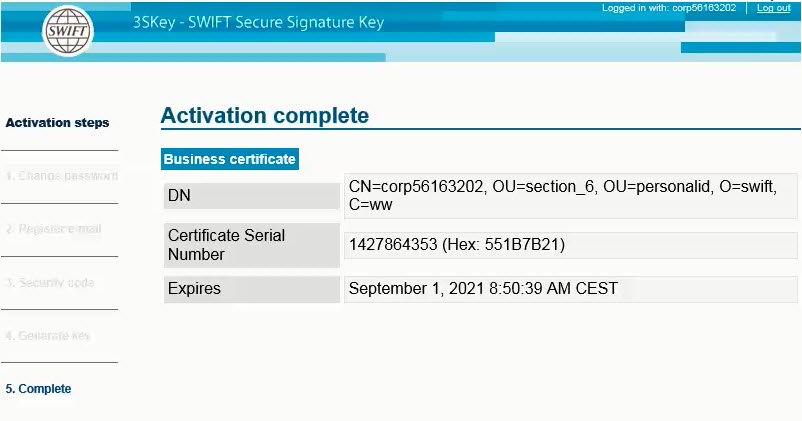
Task: Click the Certificate Serial Number label cell
Action: [x=252, y=245]
